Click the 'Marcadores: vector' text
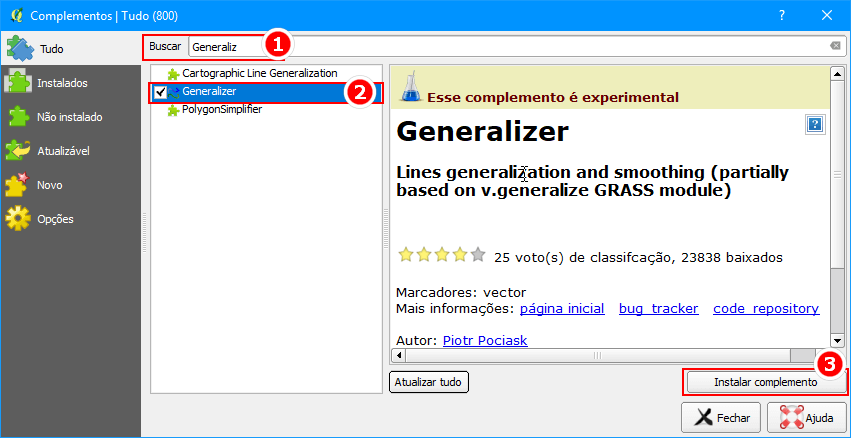Screen dimensions: 851x438 click(x=461, y=293)
